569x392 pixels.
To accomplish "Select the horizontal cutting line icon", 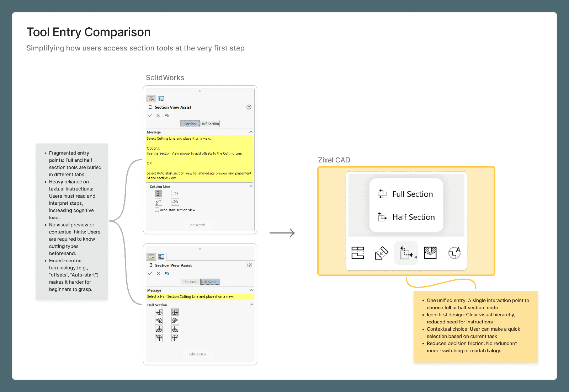I will tap(175, 193).
